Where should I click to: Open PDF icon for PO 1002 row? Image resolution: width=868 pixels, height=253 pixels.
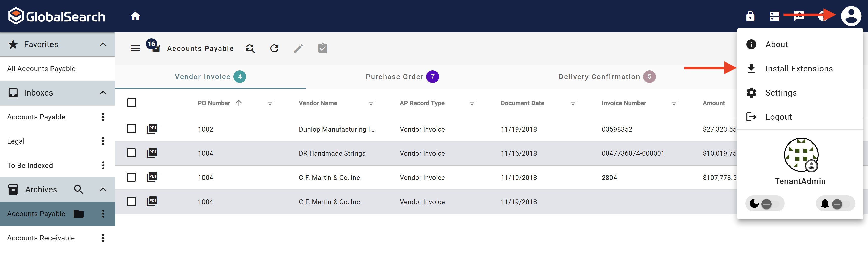[152, 129]
